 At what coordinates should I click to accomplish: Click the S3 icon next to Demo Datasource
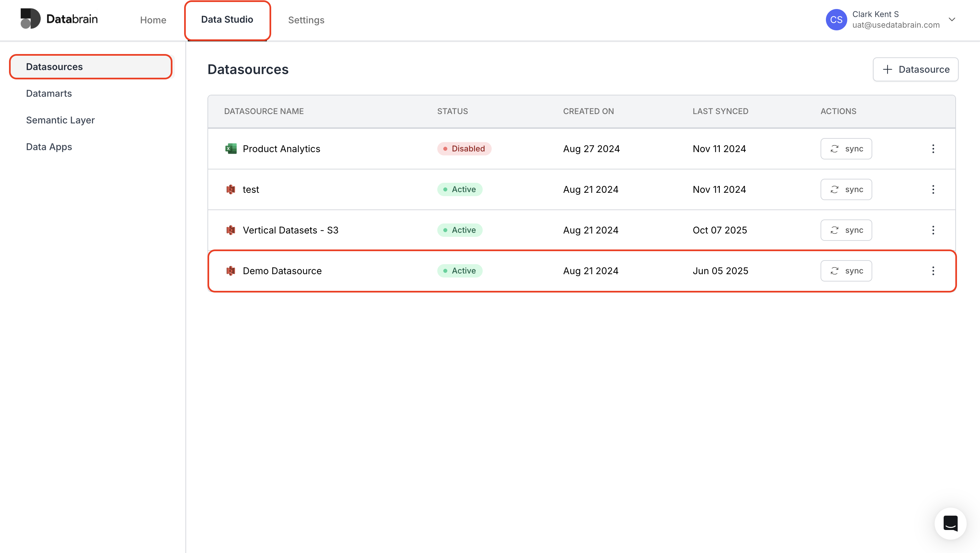click(x=230, y=271)
